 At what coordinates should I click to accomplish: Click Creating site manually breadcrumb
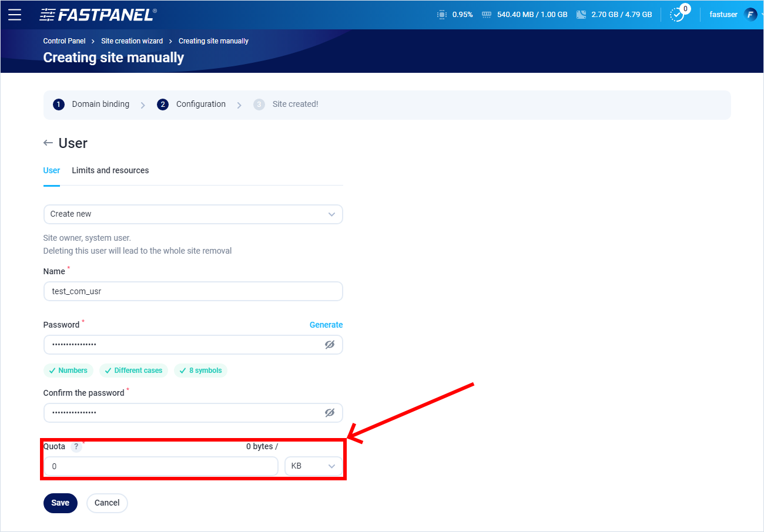click(x=213, y=41)
